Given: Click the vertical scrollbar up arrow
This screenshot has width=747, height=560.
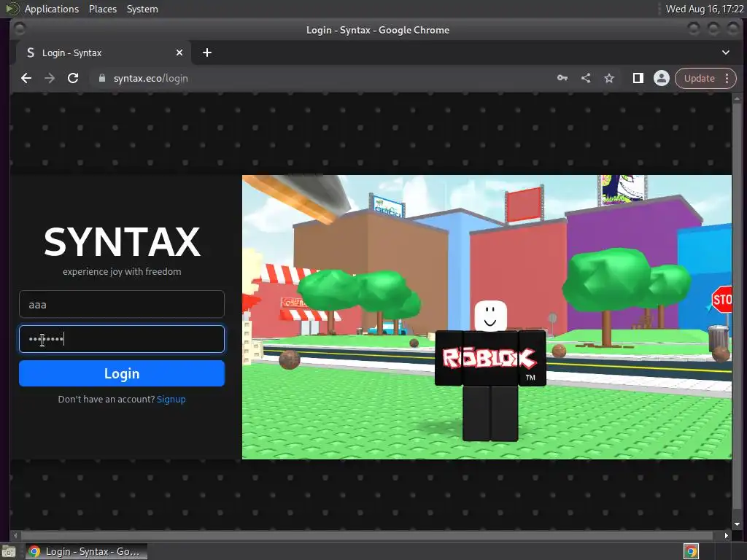Looking at the screenshot, I should 737,98.
